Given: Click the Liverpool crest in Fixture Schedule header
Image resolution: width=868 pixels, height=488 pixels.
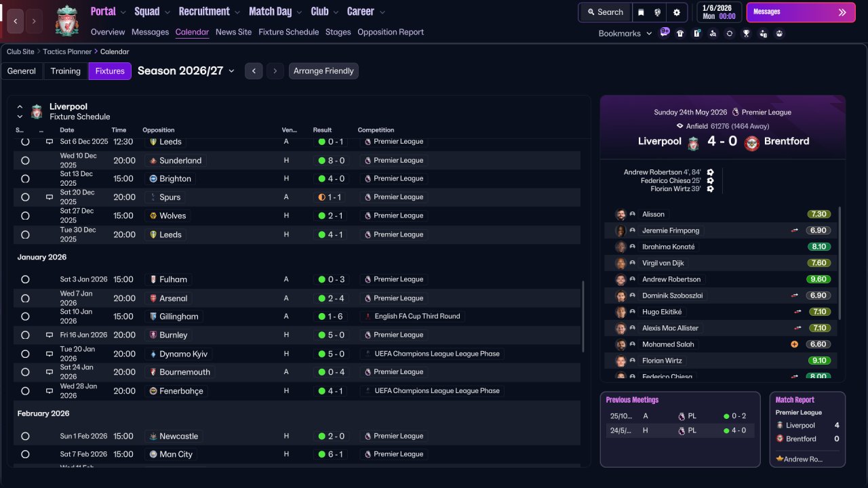Looking at the screenshot, I should click(x=37, y=111).
